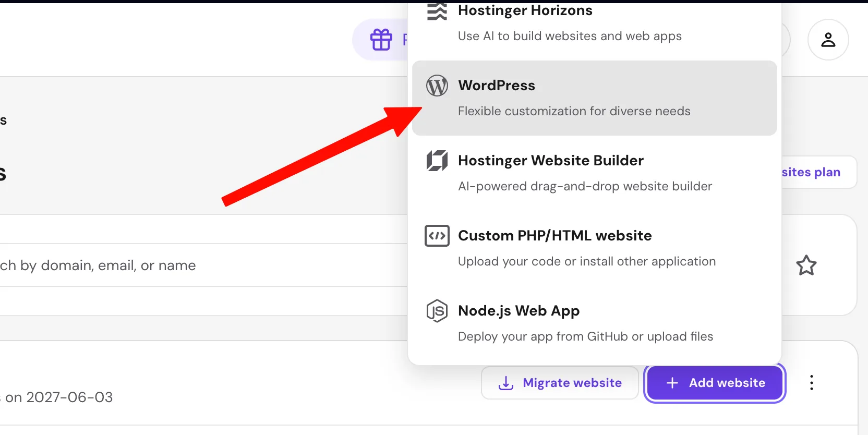Click the WordPress logo icon
This screenshot has height=435, width=868.
(437, 86)
